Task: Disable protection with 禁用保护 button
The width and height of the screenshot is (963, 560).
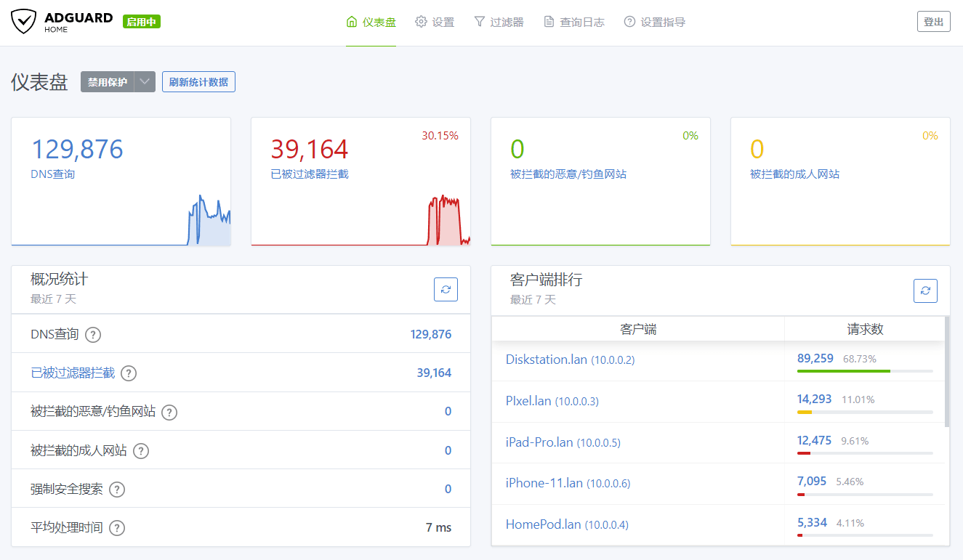Action: (108, 82)
